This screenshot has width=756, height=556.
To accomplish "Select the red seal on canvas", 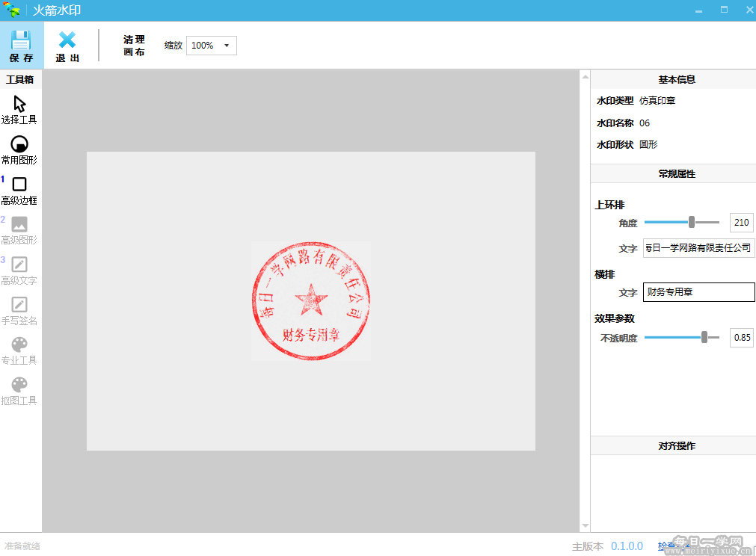I will [311, 301].
